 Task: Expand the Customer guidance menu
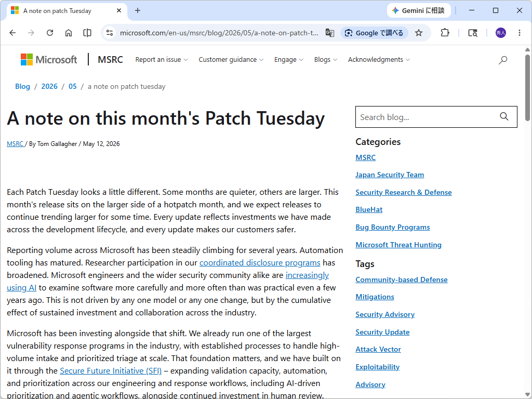point(231,60)
